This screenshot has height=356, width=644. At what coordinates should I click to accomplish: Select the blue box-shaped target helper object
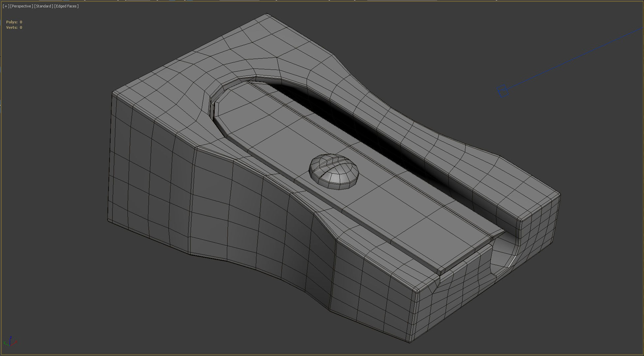[502, 91]
